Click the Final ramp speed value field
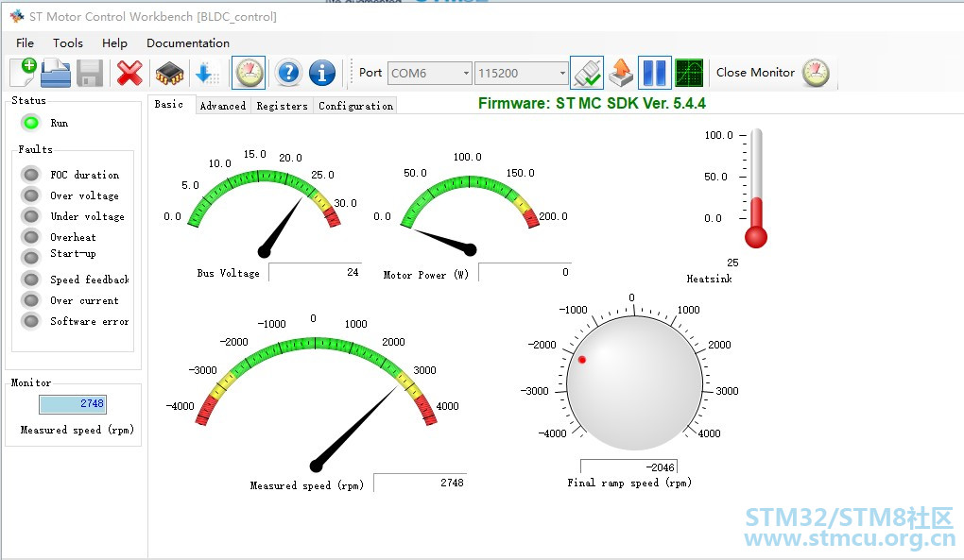964x560 pixels. pos(628,467)
